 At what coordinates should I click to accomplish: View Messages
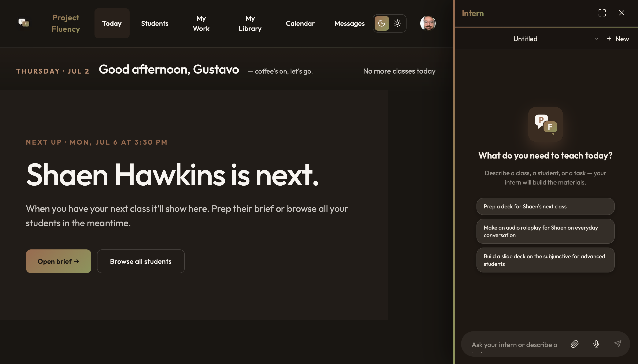click(349, 23)
